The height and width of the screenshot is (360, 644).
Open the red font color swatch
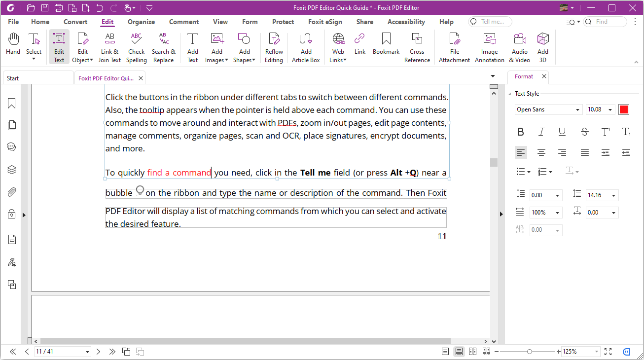coord(623,109)
